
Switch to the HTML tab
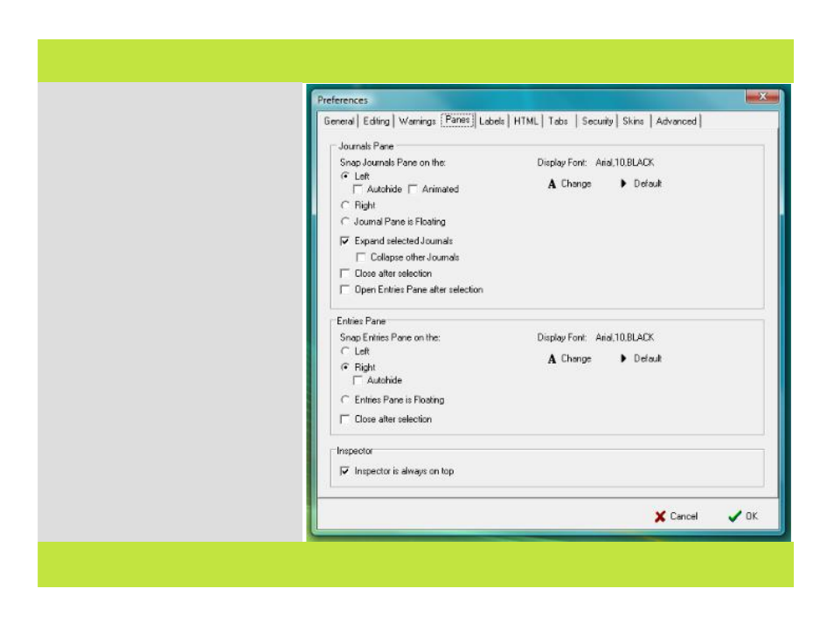click(526, 121)
